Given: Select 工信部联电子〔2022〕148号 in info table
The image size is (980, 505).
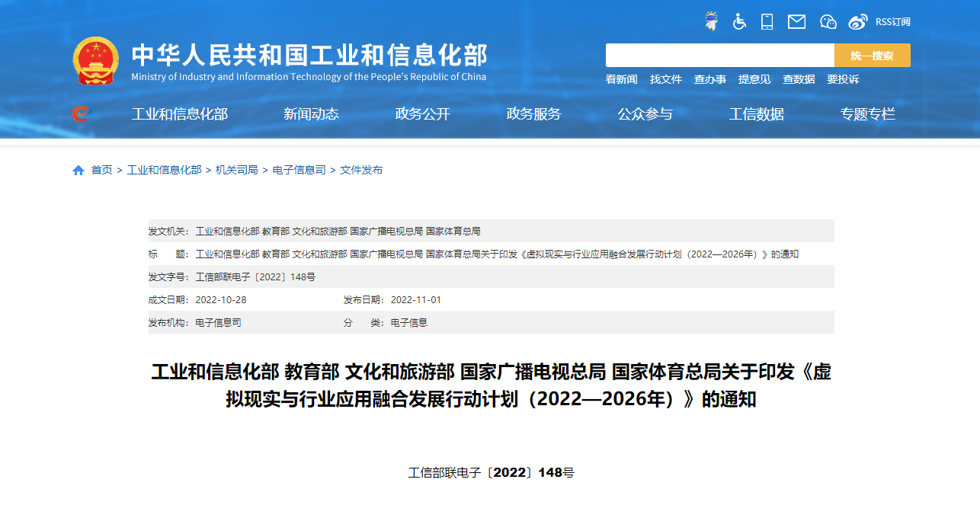Looking at the screenshot, I should coord(255,277).
